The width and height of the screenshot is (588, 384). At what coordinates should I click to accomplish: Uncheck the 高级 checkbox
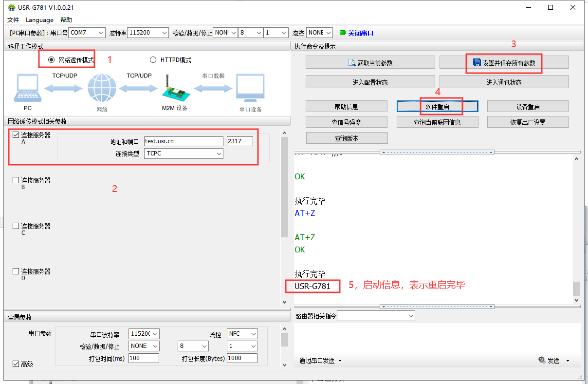coord(16,364)
